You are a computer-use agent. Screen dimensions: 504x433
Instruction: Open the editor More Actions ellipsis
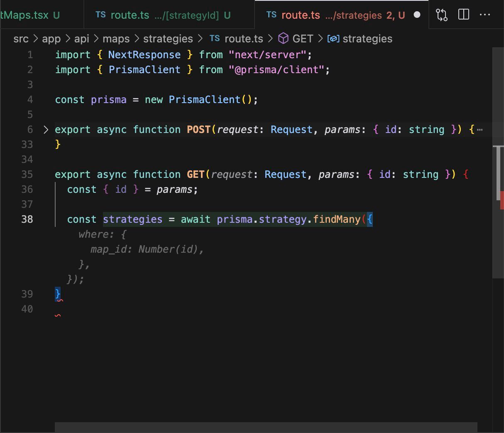click(x=485, y=15)
